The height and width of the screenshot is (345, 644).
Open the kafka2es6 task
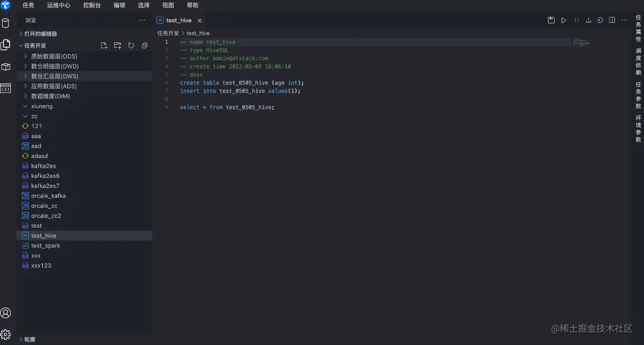[84, 176]
